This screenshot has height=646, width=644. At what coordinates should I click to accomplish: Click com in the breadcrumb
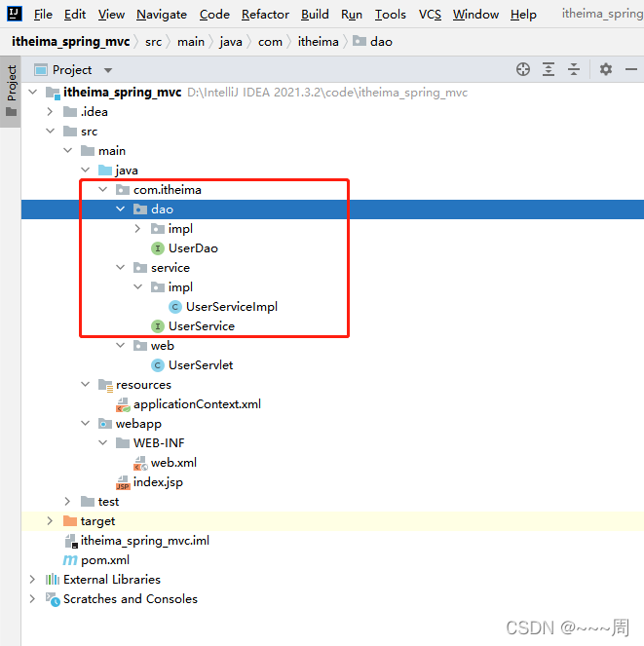point(270,42)
